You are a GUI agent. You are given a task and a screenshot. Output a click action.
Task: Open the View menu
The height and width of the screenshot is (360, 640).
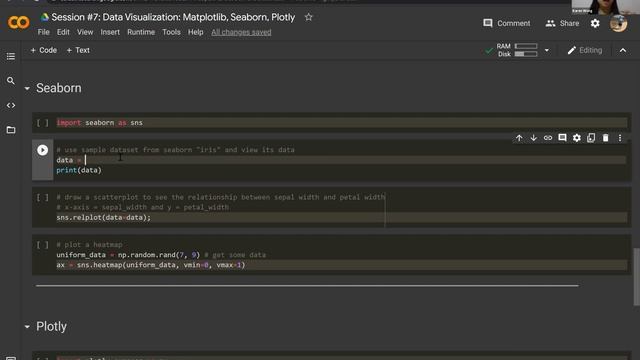pos(85,32)
